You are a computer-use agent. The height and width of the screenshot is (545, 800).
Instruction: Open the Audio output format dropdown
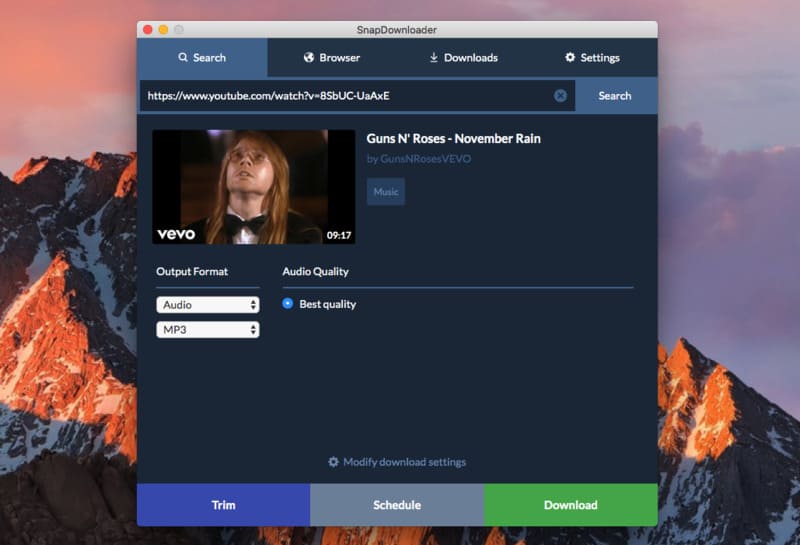tap(208, 305)
